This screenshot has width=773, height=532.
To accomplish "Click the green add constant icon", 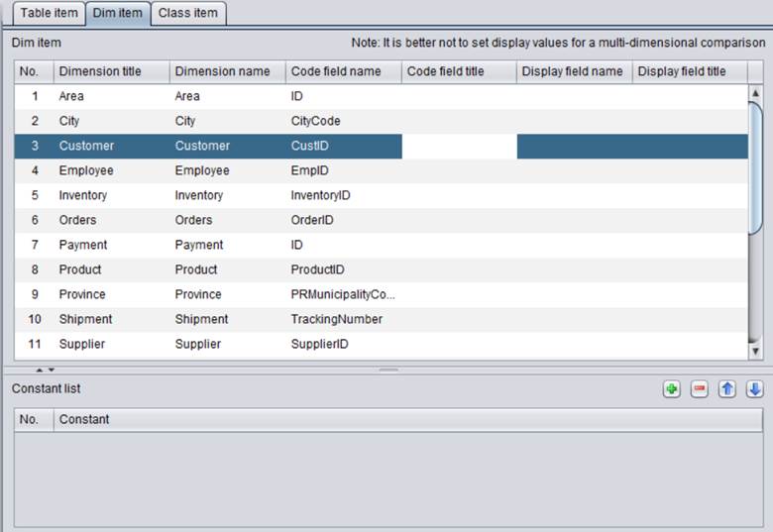I will coord(672,389).
